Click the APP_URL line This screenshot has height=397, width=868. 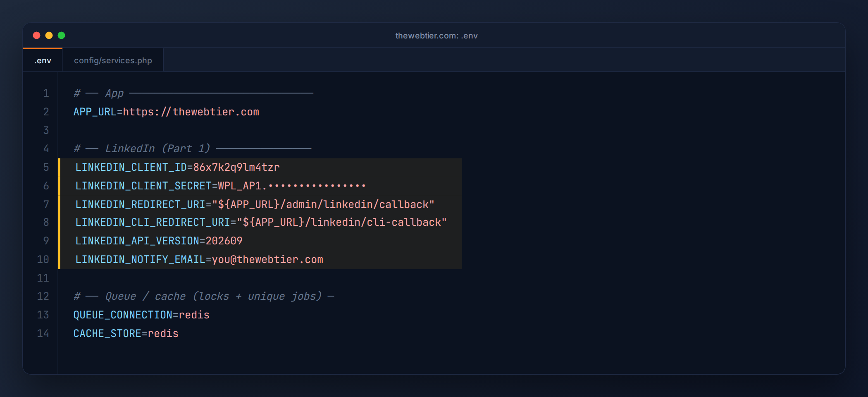coord(166,112)
